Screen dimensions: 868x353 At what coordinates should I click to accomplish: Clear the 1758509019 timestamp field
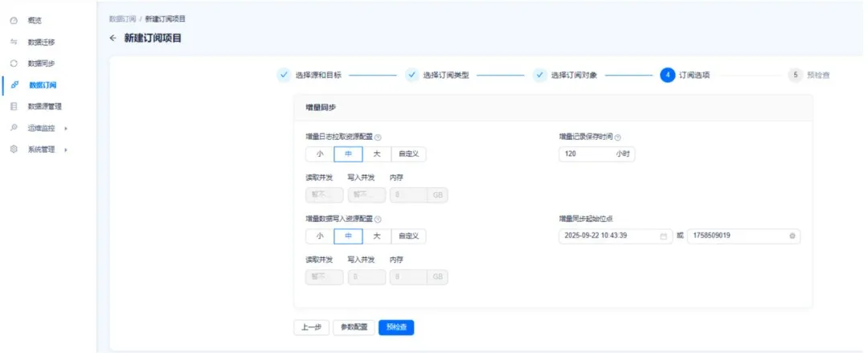click(792, 236)
